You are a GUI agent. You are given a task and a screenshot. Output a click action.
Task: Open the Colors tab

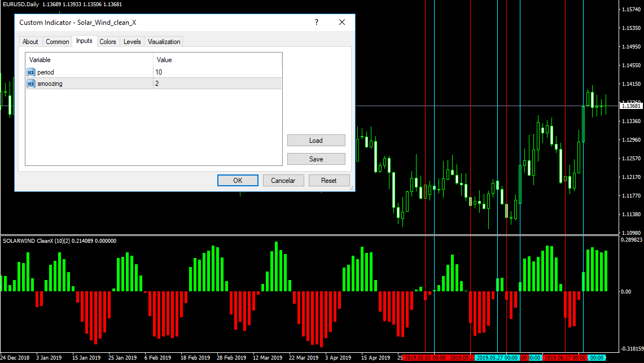coord(108,41)
